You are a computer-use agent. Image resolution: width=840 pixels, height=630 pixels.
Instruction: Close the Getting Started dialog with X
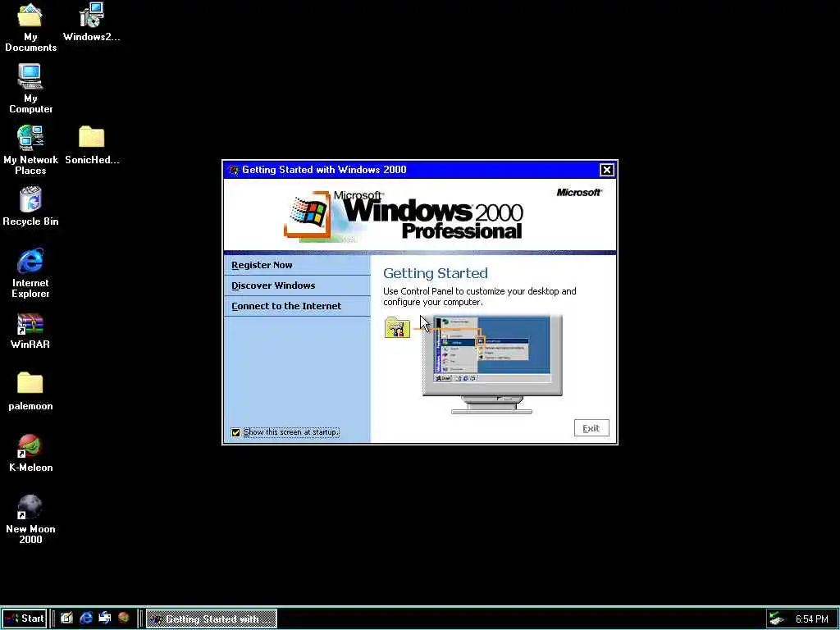606,170
